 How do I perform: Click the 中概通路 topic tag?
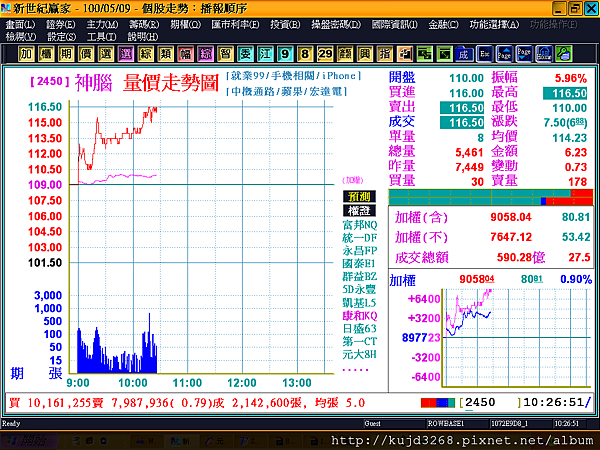click(253, 91)
